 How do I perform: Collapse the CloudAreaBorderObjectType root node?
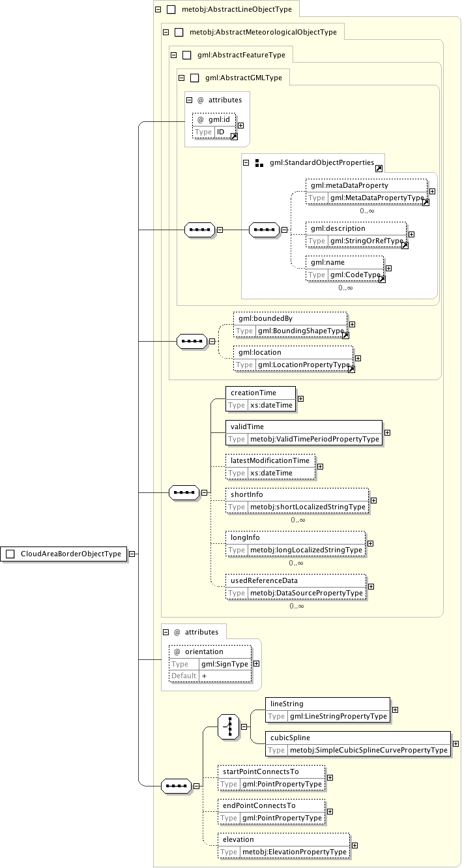pyautogui.click(x=132, y=554)
